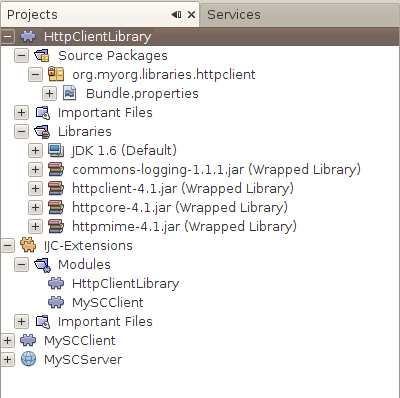Collapse the org.myorg.libraries.httpclient package
Viewport: 400px width, 398px height.
pos(35,74)
